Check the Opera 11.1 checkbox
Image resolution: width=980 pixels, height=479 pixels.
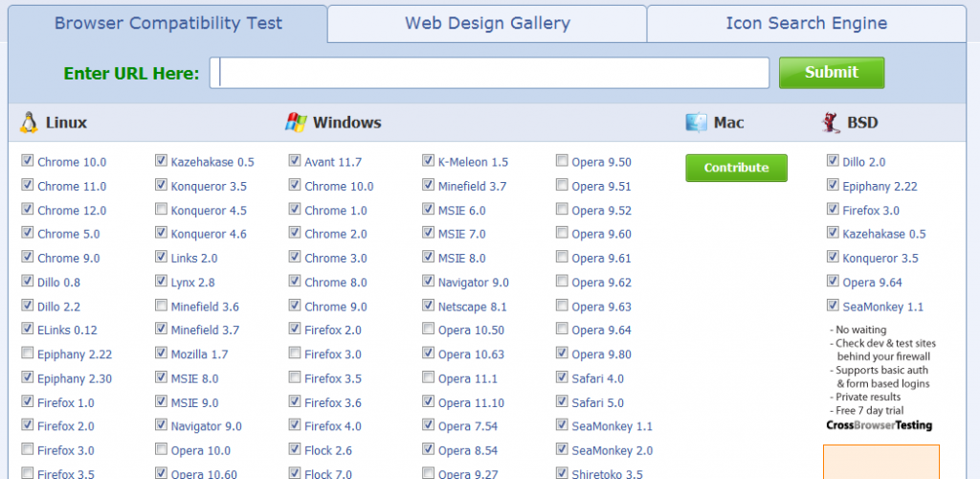click(x=428, y=377)
